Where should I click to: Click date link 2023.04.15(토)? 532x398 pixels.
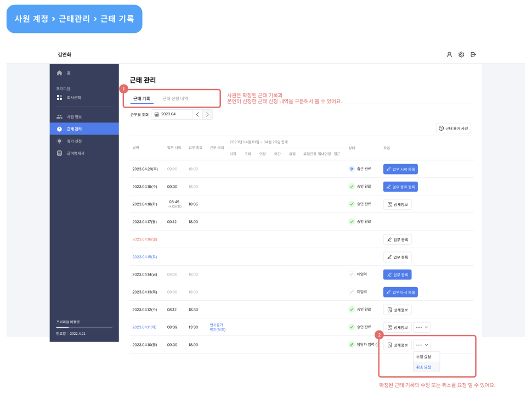click(x=145, y=257)
